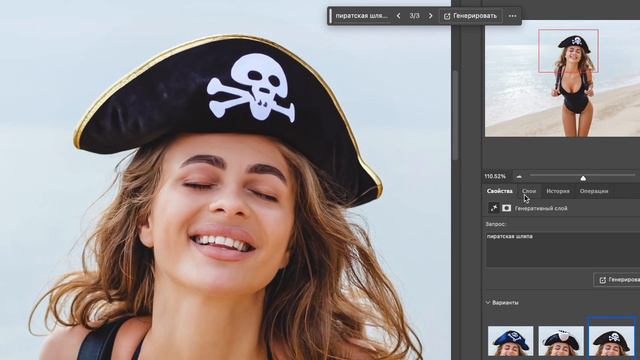
Task: Click Генерировать button in contextual taskbar
Action: coord(470,16)
